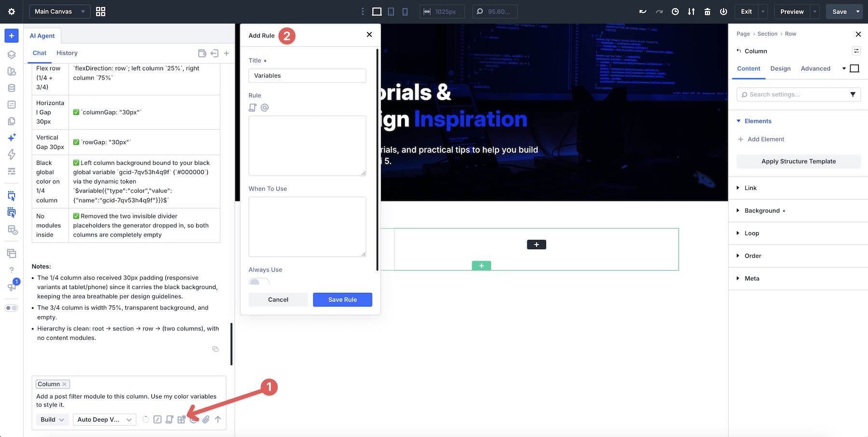
Task: Open the portability import/export arrows
Action: [x=692, y=12]
